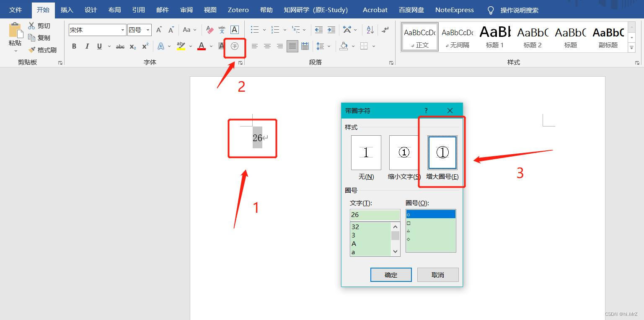
Task: Click Tell Me search (操作说明搜索)
Action: [513, 10]
